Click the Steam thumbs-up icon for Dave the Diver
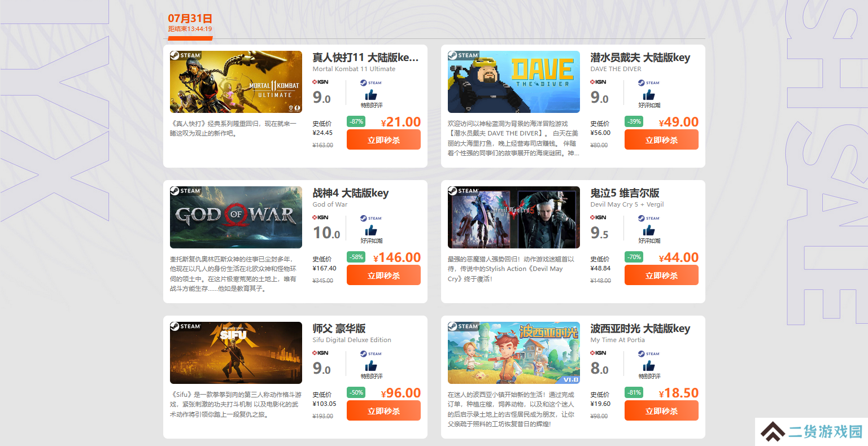The image size is (868, 446). [649, 95]
